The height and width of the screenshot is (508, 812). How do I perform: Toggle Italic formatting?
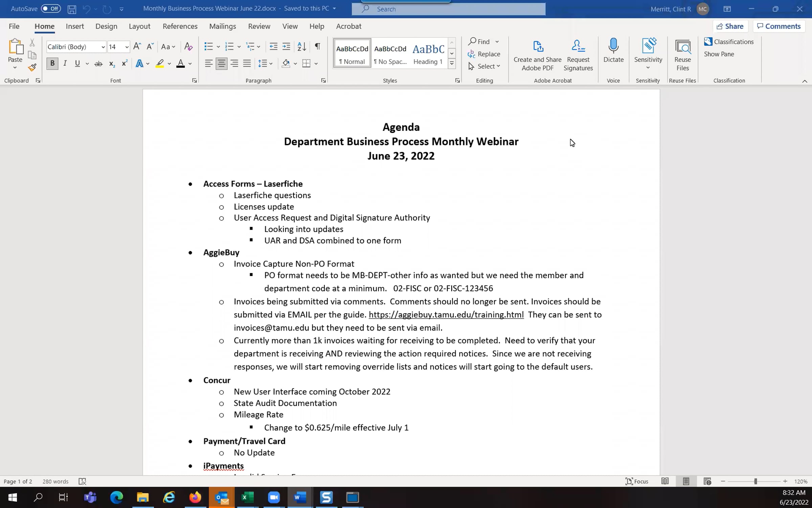pyautogui.click(x=65, y=63)
